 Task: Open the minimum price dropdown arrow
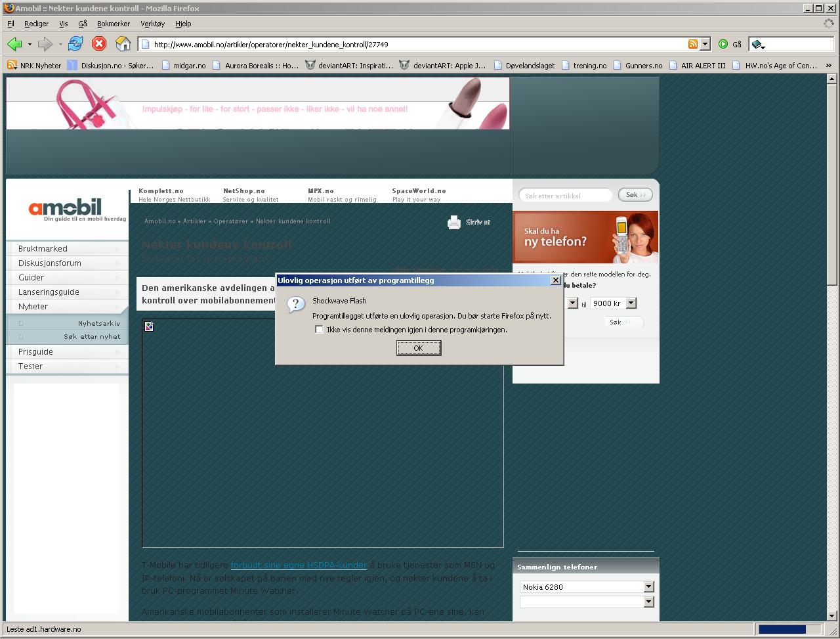(x=572, y=303)
